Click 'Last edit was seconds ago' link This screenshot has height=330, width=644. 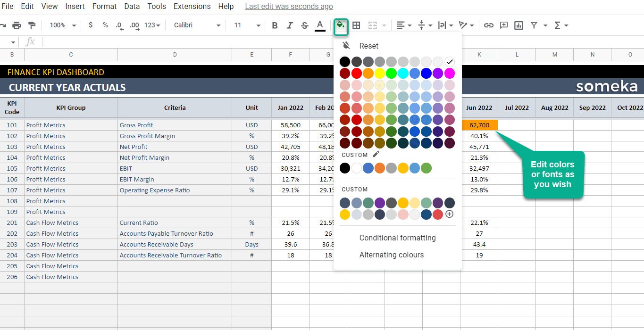289,7
